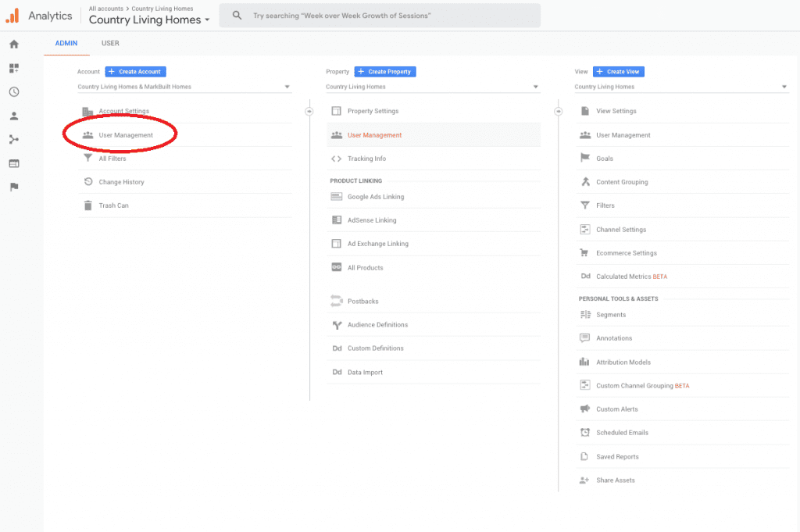
Task: Click the Scheduled Emails icon
Action: [584, 433]
